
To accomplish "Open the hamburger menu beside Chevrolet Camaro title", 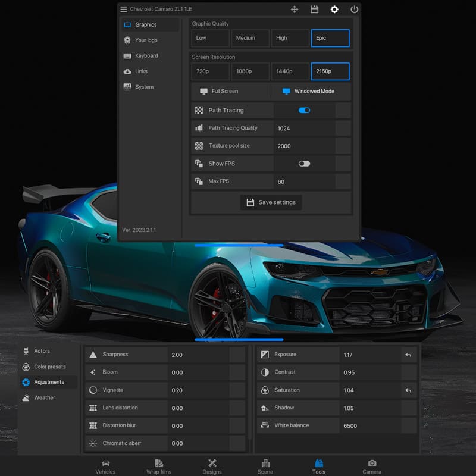I will 124,9.
